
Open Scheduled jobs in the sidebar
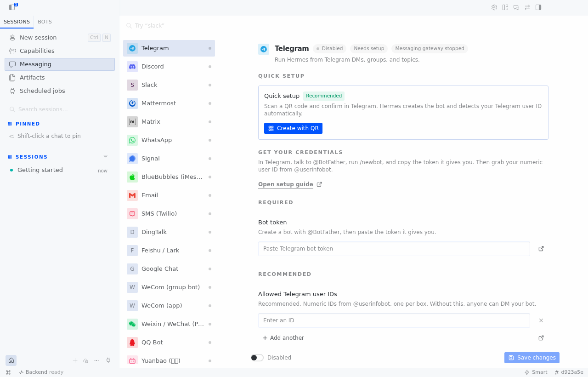point(60,91)
